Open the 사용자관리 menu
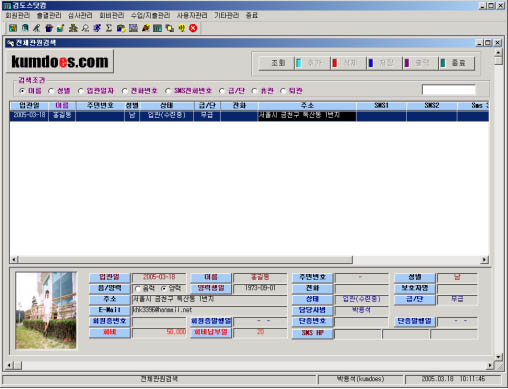The height and width of the screenshot is (389, 508). coord(192,16)
